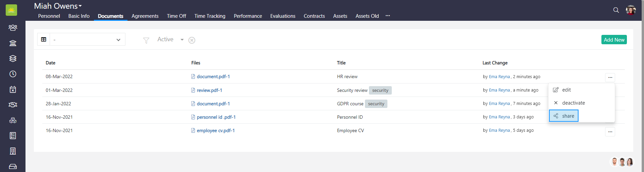
Task: Choose deactivate in the context menu
Action: tap(573, 103)
